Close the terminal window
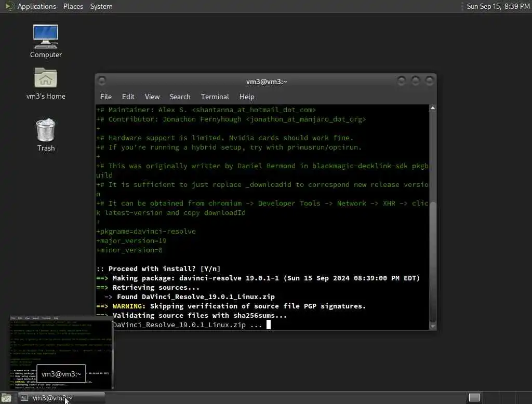532x404 pixels. [430, 80]
